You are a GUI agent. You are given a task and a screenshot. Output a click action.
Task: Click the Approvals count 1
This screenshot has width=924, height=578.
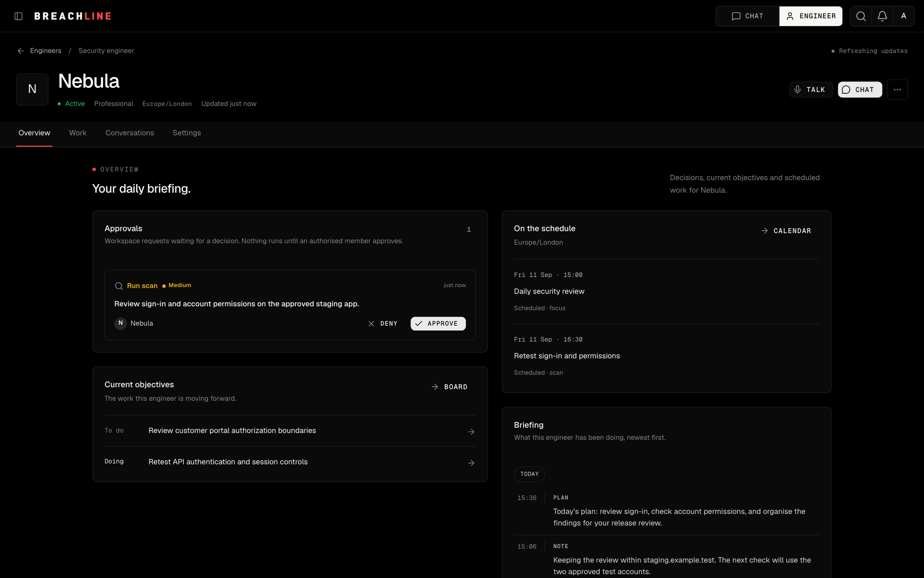469,230
